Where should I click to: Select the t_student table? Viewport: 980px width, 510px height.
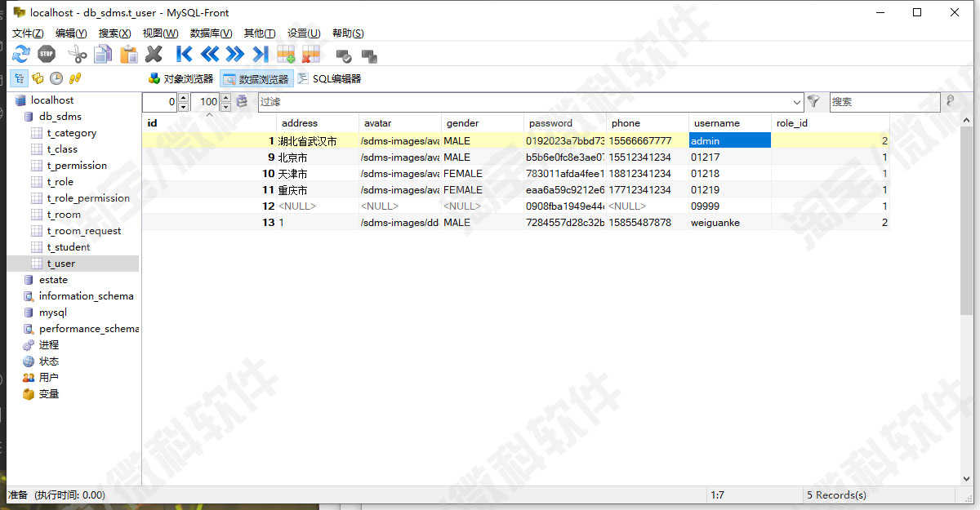pos(69,246)
